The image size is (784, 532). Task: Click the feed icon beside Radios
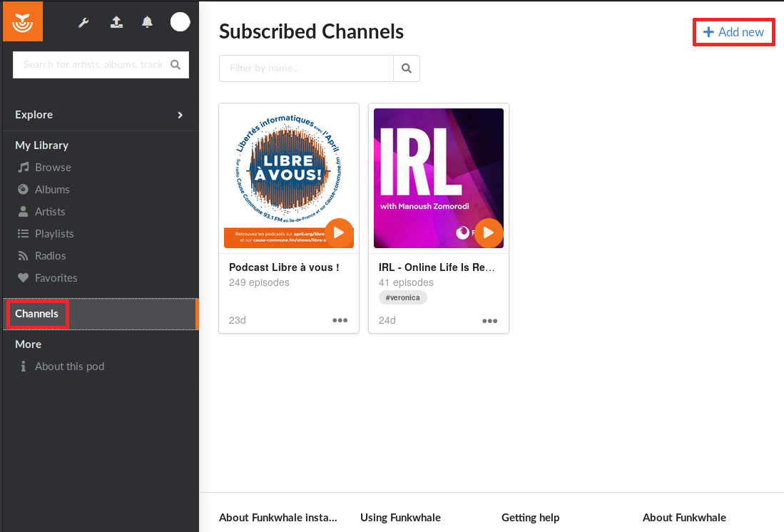23,255
